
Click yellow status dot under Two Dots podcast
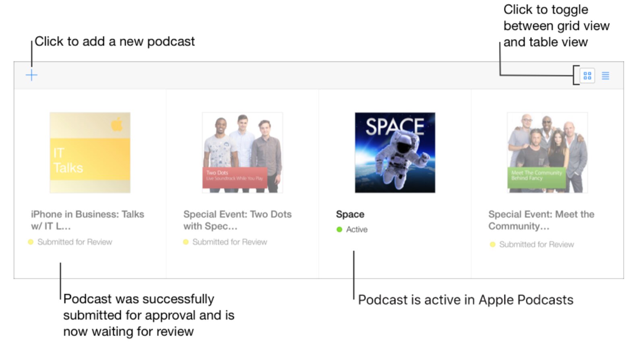tap(186, 242)
